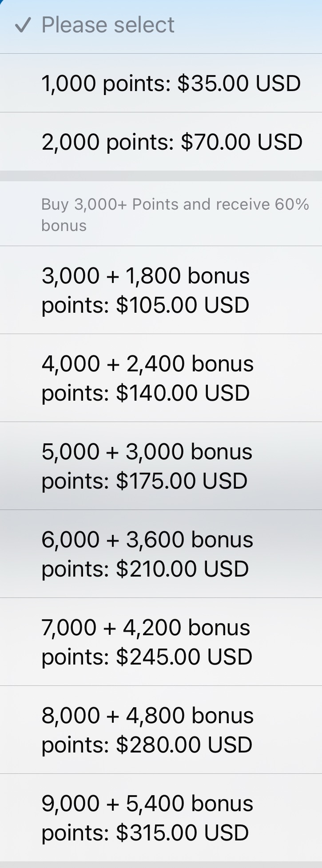Screen dimensions: 322x868
Task: Select the 2,000 points option
Action: pos(172,142)
